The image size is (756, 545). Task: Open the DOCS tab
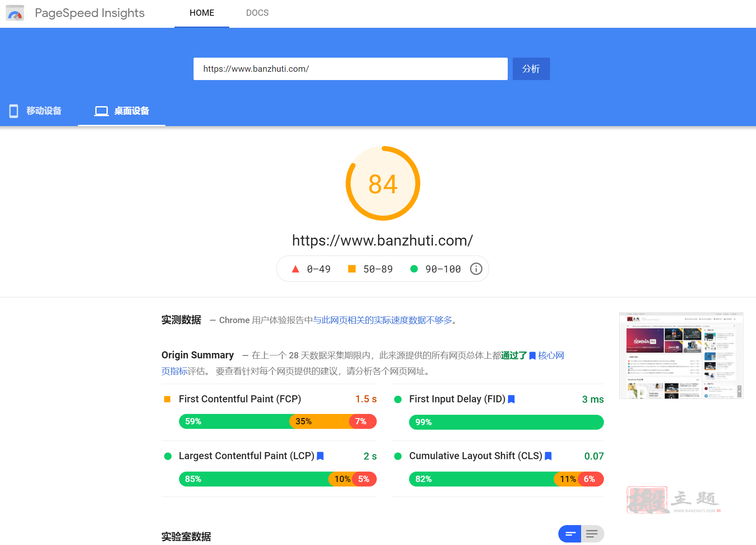point(257,13)
